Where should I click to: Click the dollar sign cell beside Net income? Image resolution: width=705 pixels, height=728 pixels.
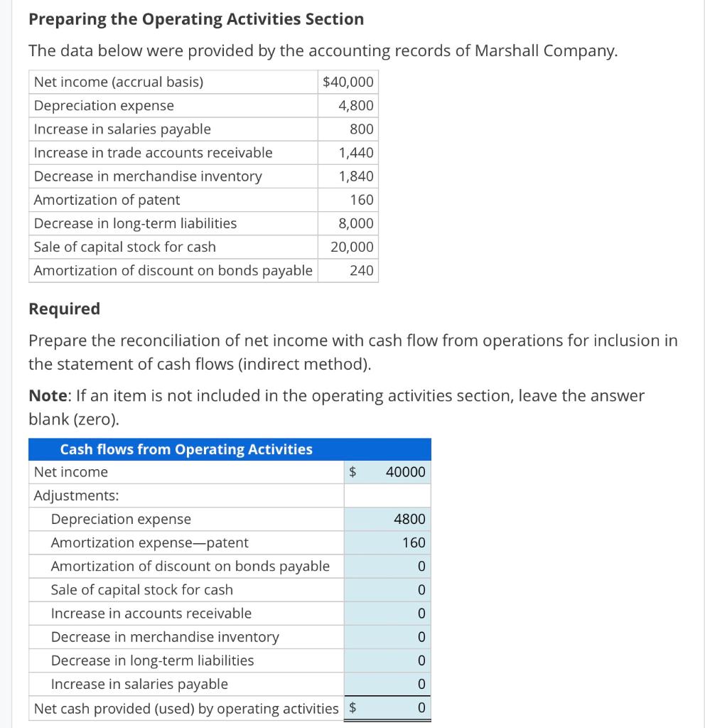tap(352, 471)
